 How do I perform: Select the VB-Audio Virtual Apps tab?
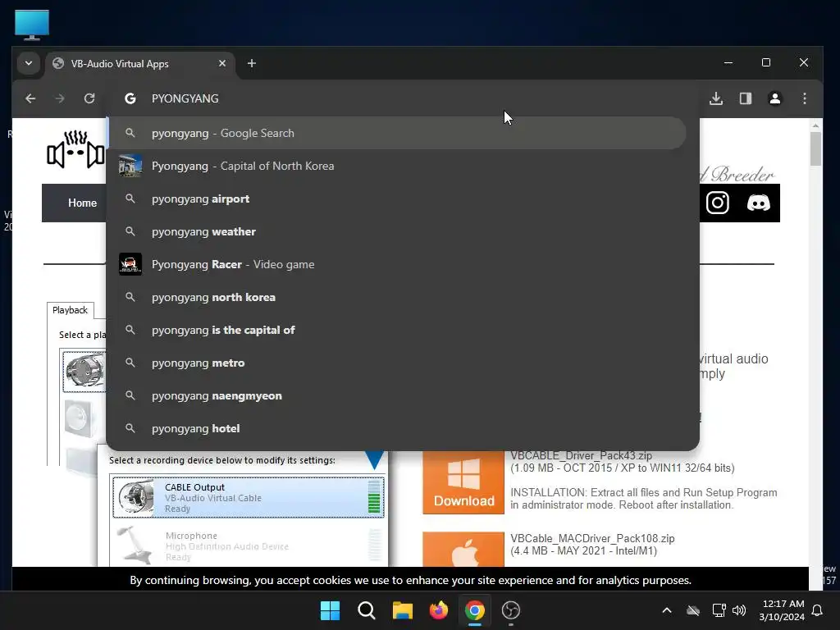(139, 64)
